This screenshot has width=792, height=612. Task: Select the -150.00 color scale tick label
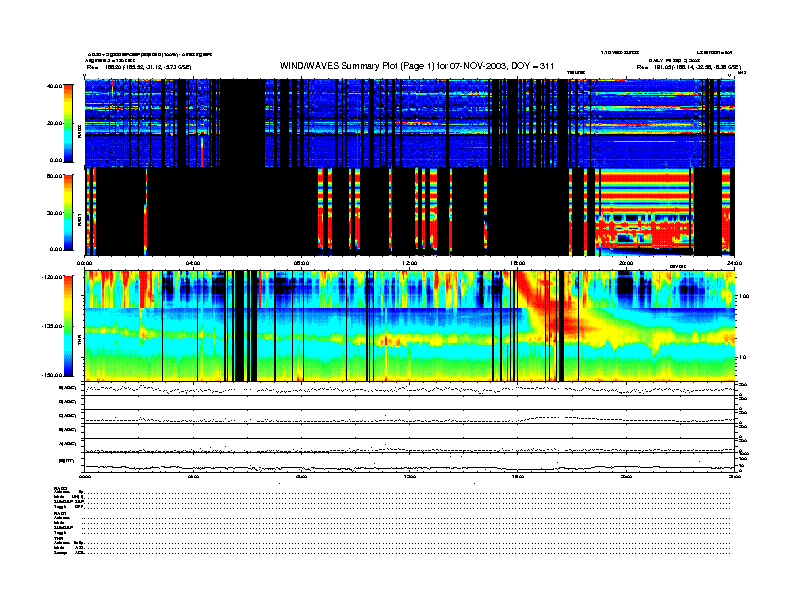click(52, 375)
